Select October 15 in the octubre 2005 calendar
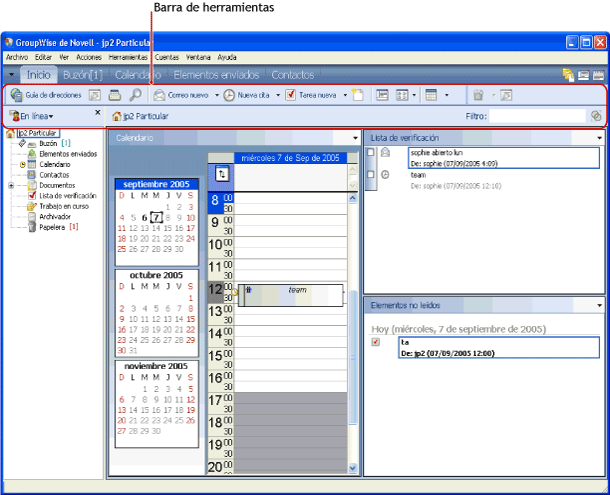The width and height of the screenshot is (610, 495). click(x=190, y=319)
